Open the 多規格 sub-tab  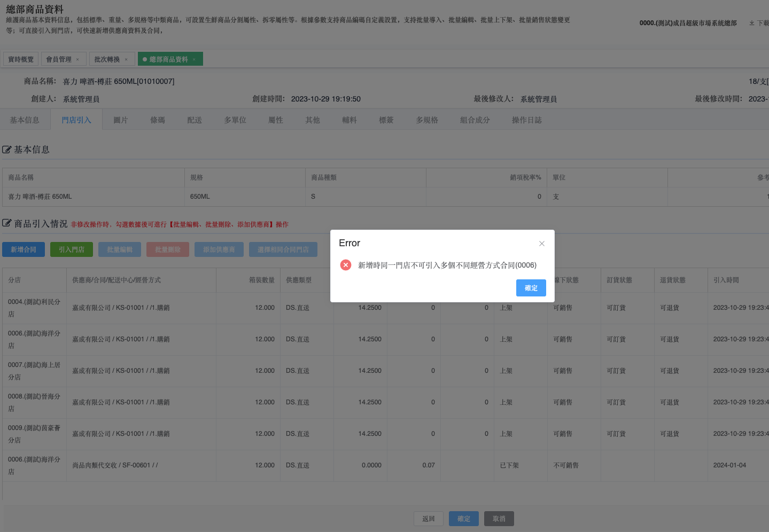click(x=427, y=120)
